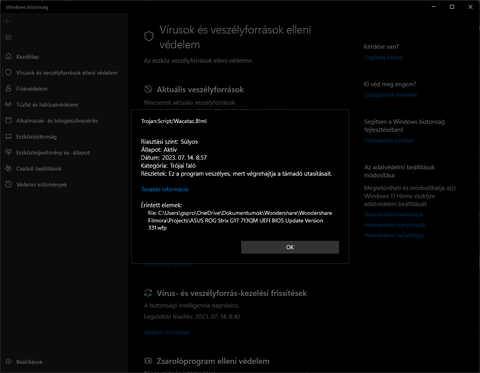The width and height of the screenshot is (480, 373).
Task: Maximize the Windows biztonság window
Action: pos(452,7)
